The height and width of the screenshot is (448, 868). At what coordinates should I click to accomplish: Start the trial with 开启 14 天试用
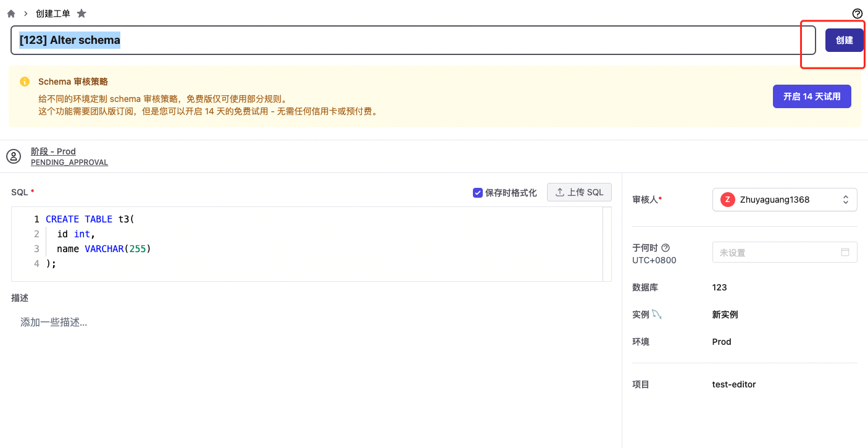(811, 96)
